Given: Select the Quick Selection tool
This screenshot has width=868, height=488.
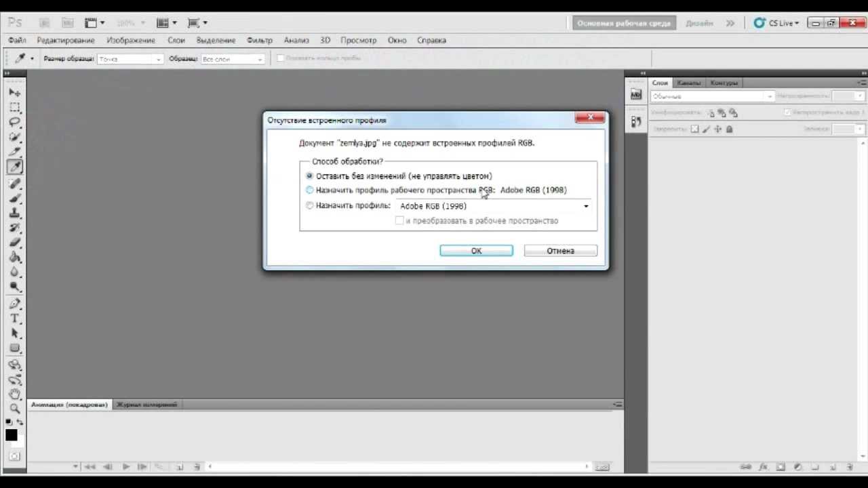Looking at the screenshot, I should [x=14, y=137].
